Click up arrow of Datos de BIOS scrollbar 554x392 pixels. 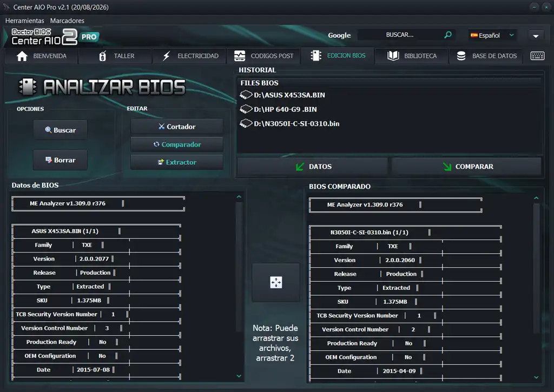click(x=239, y=197)
